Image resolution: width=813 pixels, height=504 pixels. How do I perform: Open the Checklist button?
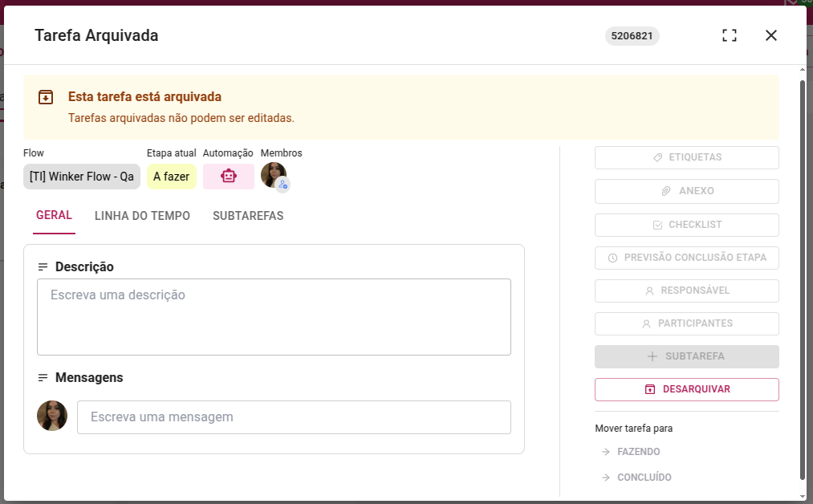click(x=686, y=225)
